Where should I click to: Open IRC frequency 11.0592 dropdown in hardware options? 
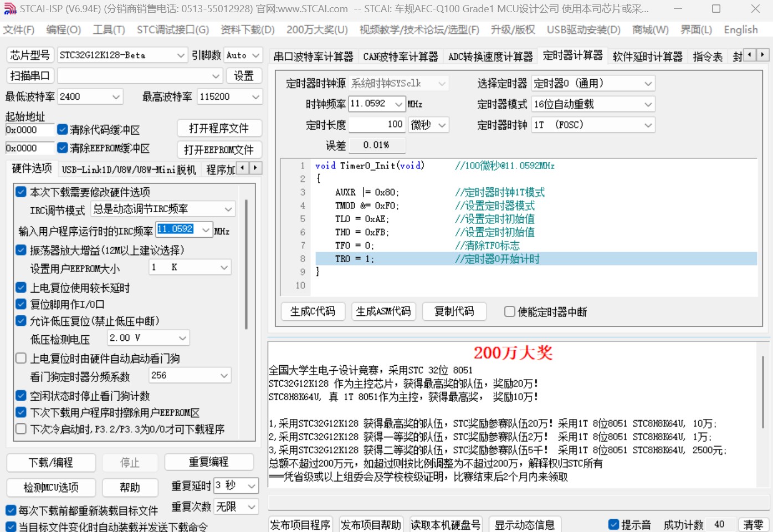tap(184, 229)
